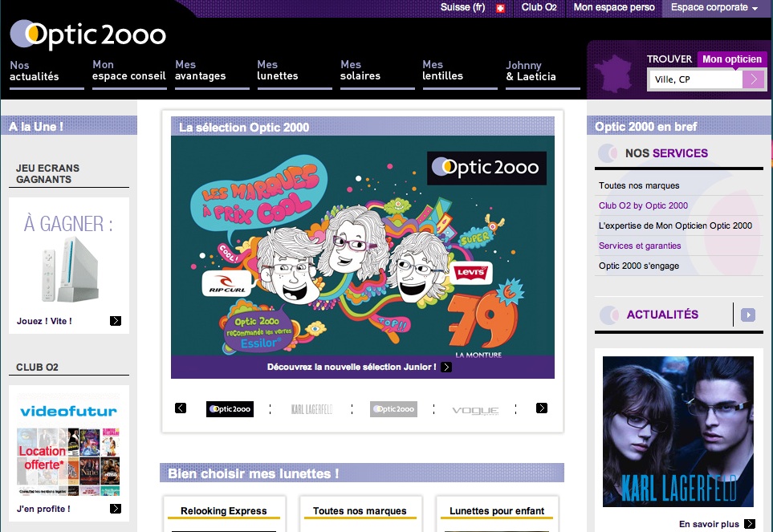Image resolution: width=773 pixels, height=532 pixels.
Task: Open the Karl Lagerfeld advertisement image
Action: click(x=677, y=432)
